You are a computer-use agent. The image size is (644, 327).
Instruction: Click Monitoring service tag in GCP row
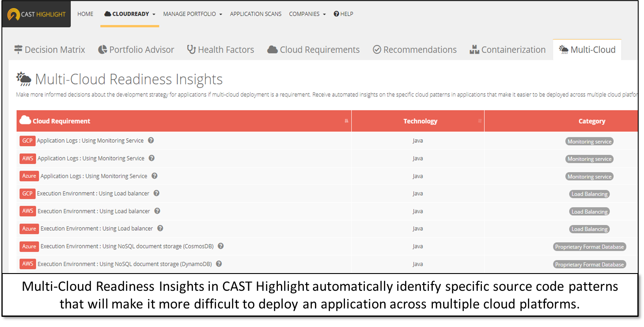pyautogui.click(x=590, y=141)
